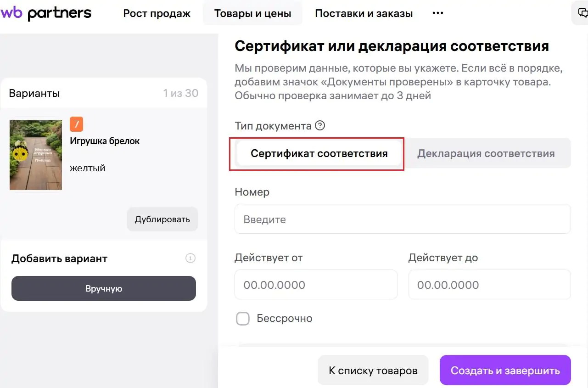Click the orange number 7 badge
The height and width of the screenshot is (388, 588).
click(76, 124)
